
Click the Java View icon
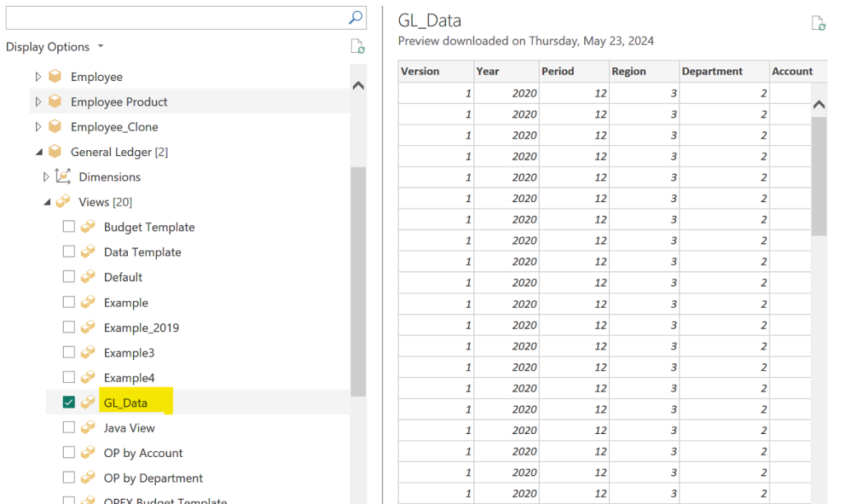point(88,427)
